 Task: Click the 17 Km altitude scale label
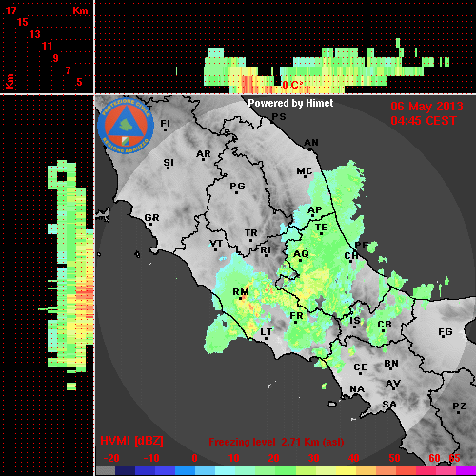10,10
